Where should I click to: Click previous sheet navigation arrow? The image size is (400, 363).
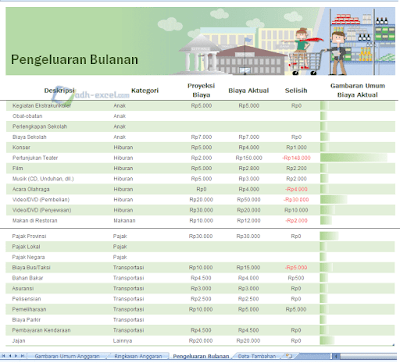[10, 356]
